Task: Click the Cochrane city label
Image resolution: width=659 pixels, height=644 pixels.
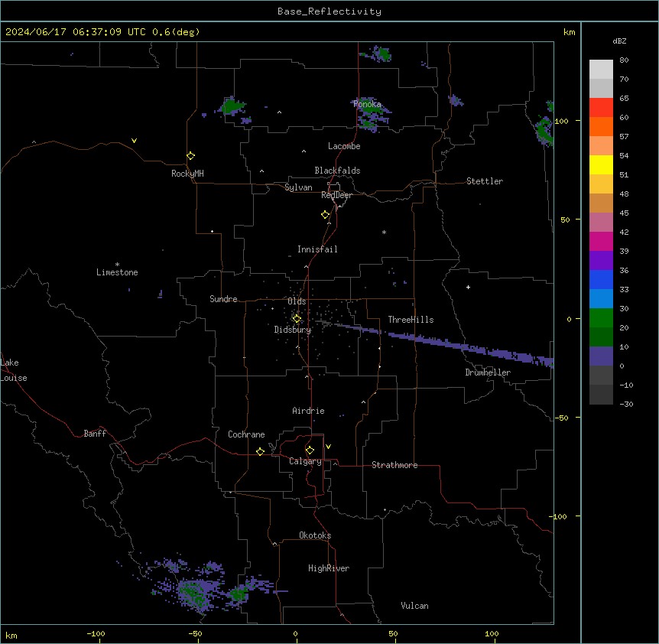Action: (246, 434)
